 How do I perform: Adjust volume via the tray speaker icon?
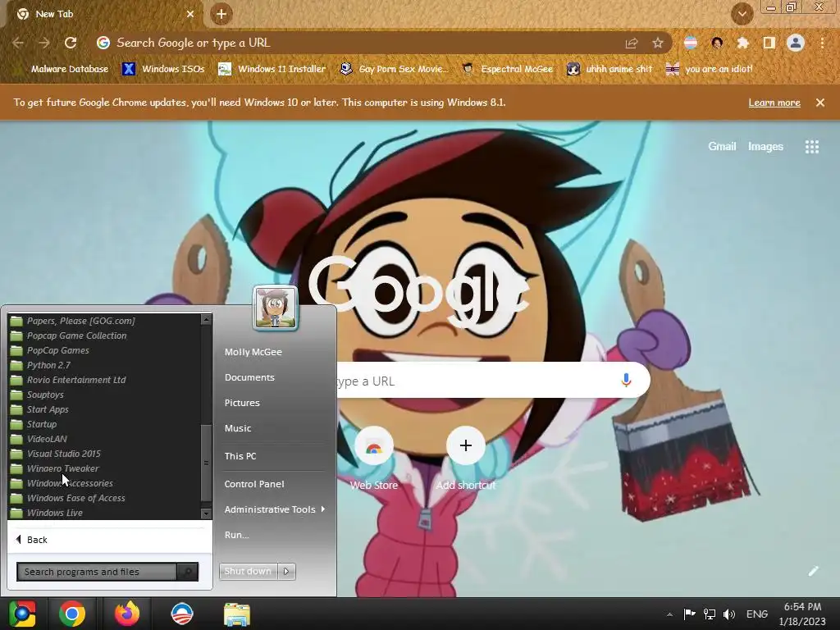[729, 614]
